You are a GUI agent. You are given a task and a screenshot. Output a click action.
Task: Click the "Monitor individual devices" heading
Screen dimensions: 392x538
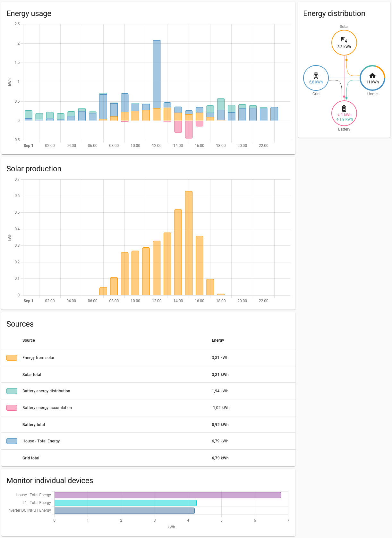pyautogui.click(x=50, y=481)
